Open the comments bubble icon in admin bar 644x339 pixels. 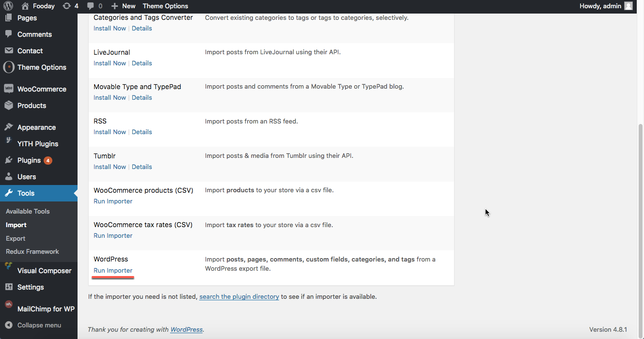(x=90, y=6)
